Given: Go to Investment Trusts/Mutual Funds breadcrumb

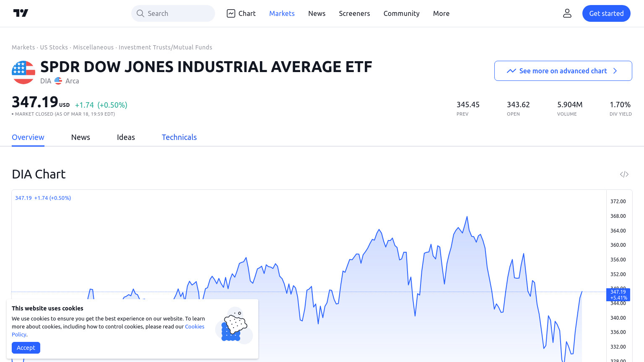Looking at the screenshot, I should 165,47.
